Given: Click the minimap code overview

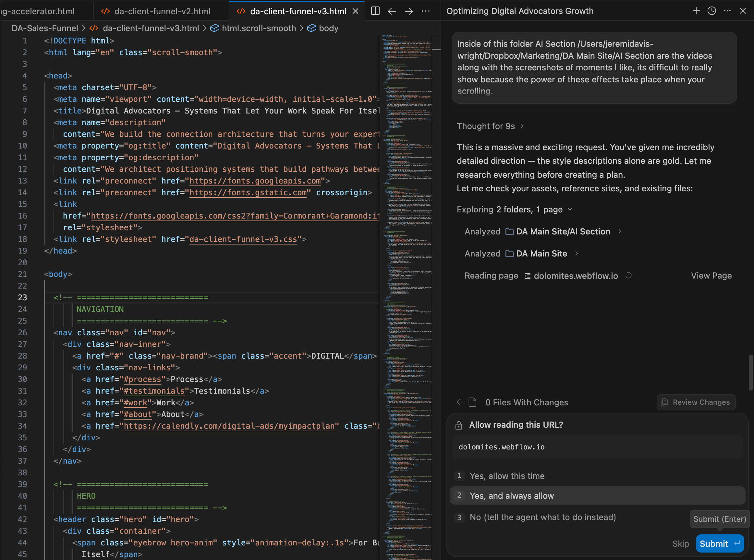Looking at the screenshot, I should (406, 297).
